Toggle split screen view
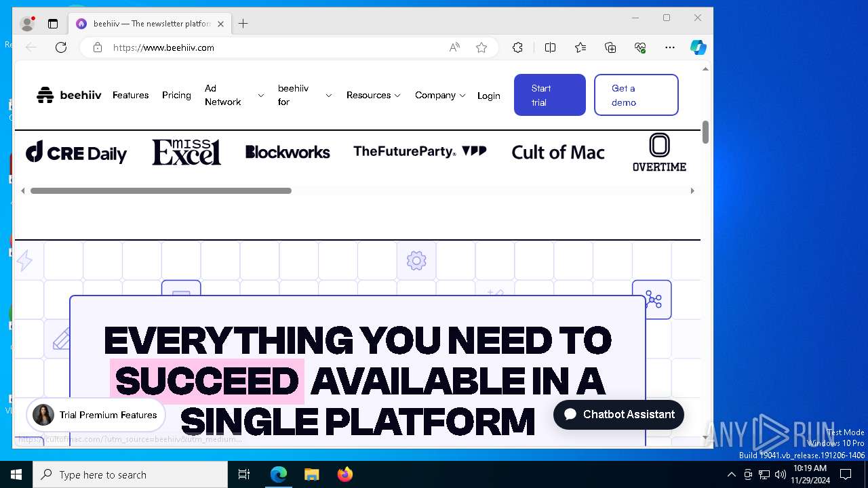The width and height of the screenshot is (868, 488). click(550, 47)
